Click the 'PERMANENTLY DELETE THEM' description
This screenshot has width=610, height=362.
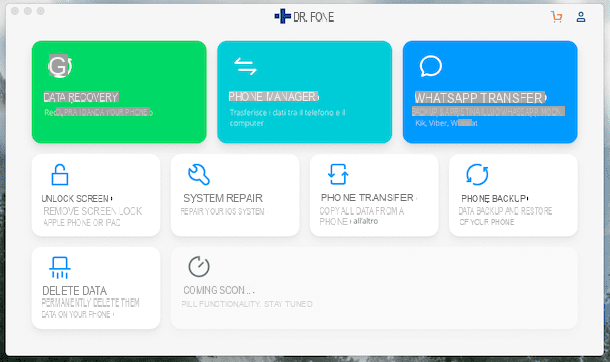click(90, 303)
